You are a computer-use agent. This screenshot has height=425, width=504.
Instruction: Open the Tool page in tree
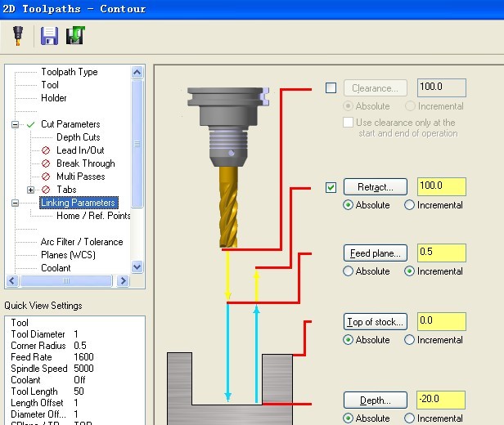coord(50,85)
